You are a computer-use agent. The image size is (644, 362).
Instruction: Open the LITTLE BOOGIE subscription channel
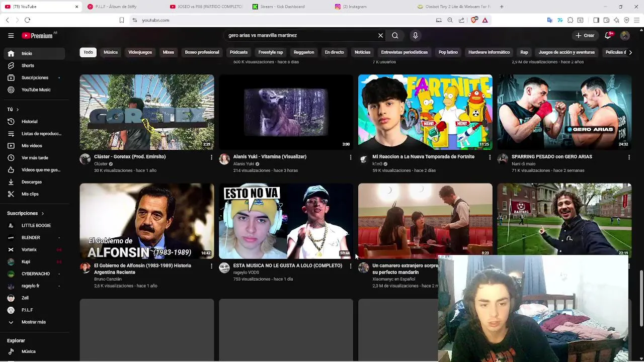point(34,226)
